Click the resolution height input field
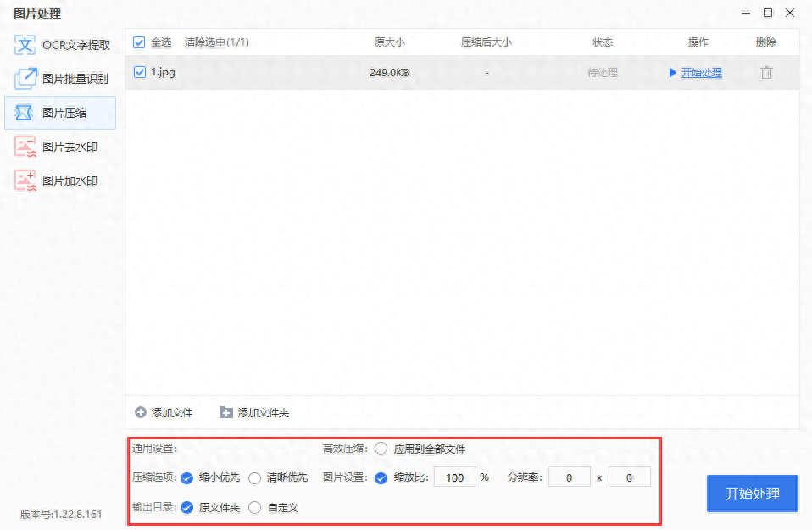The width and height of the screenshot is (812, 530). point(629,477)
